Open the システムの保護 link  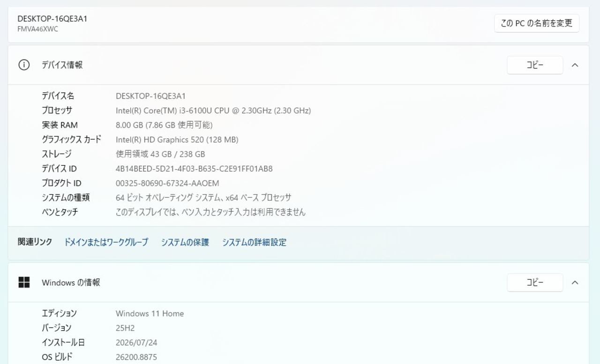pos(185,242)
